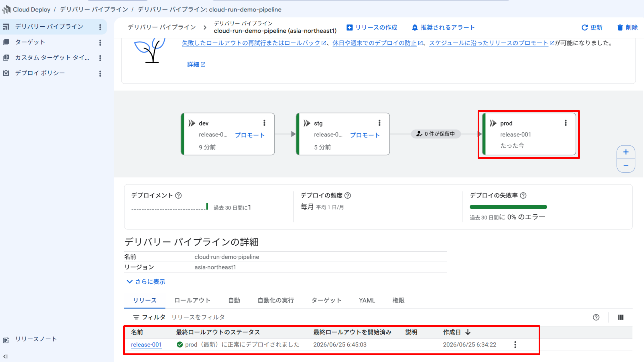Click help icon next to デプロイメント

178,195
